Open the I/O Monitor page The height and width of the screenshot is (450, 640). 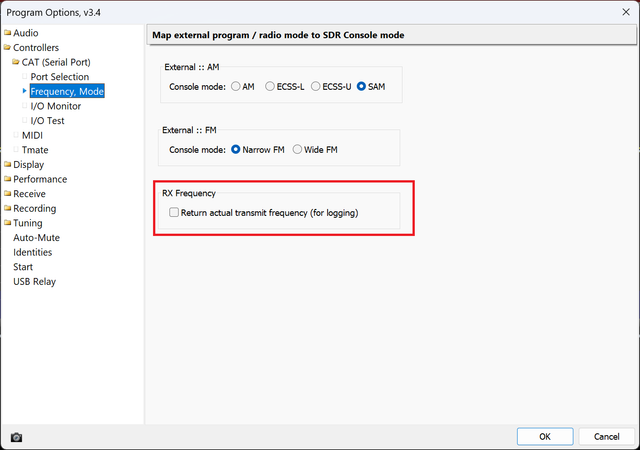pyautogui.click(x=56, y=106)
